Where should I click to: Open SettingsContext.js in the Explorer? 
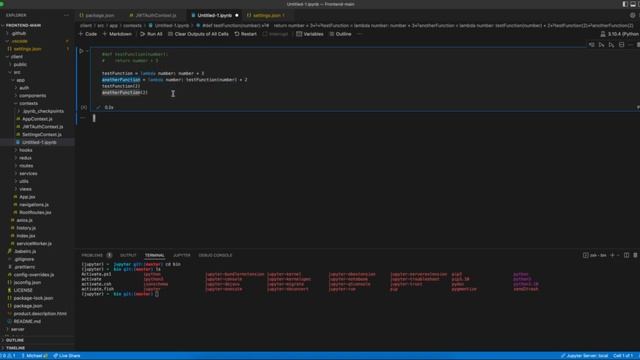coord(42,134)
